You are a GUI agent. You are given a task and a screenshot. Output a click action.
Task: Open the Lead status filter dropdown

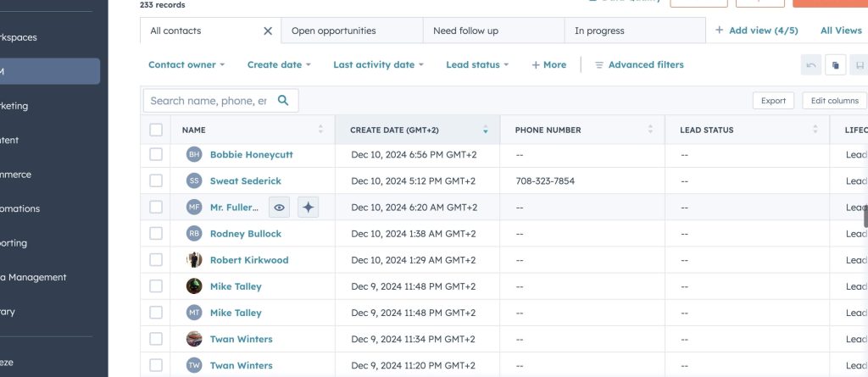477,64
